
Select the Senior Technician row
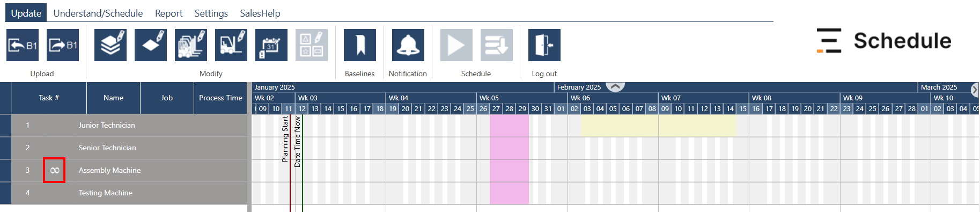click(129, 148)
